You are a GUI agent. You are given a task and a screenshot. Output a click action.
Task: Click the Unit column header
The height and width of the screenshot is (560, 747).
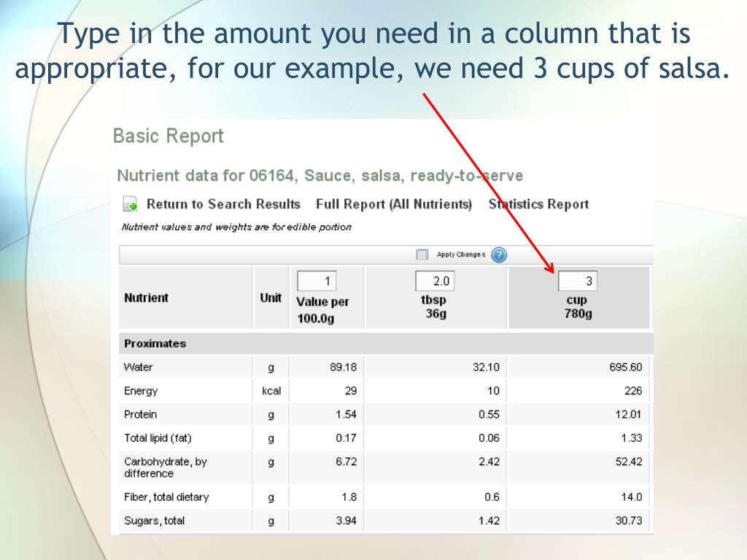click(x=271, y=298)
